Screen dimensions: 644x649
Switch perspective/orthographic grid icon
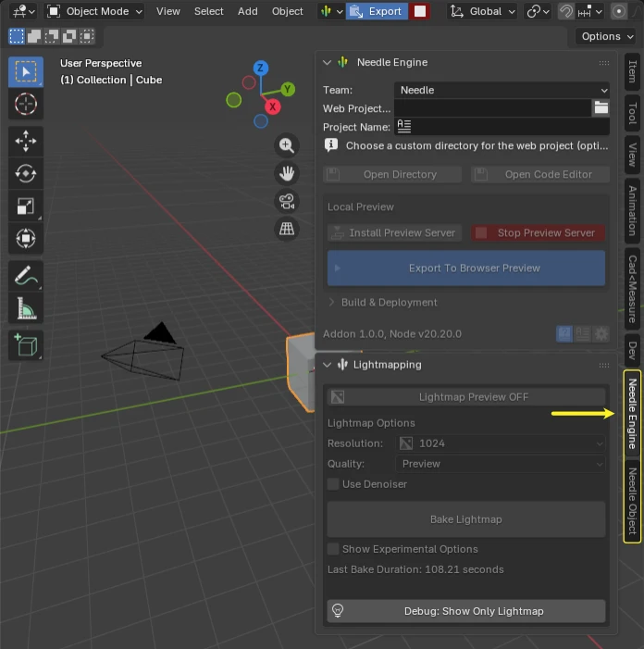point(287,229)
